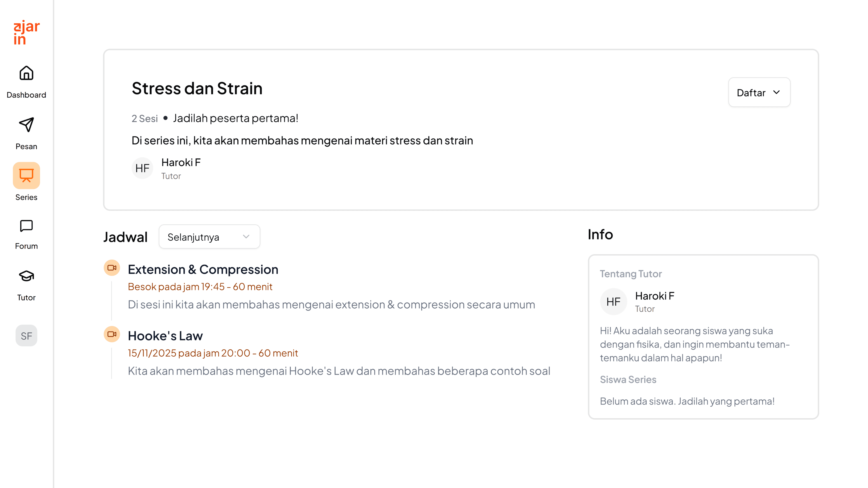Go to Forum menu label
This screenshot has width=868, height=488.
pyautogui.click(x=26, y=246)
